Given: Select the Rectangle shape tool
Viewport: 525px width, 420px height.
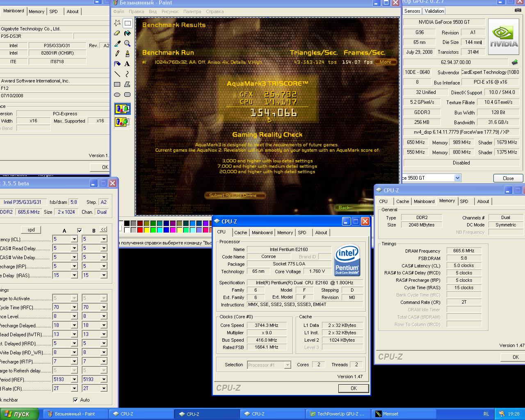Looking at the screenshot, I should pos(117,84).
